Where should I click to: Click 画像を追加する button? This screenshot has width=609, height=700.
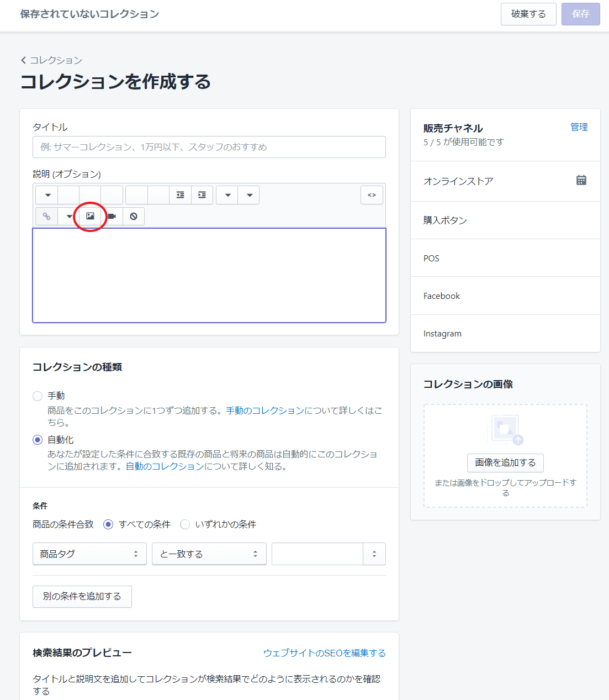coord(505,462)
